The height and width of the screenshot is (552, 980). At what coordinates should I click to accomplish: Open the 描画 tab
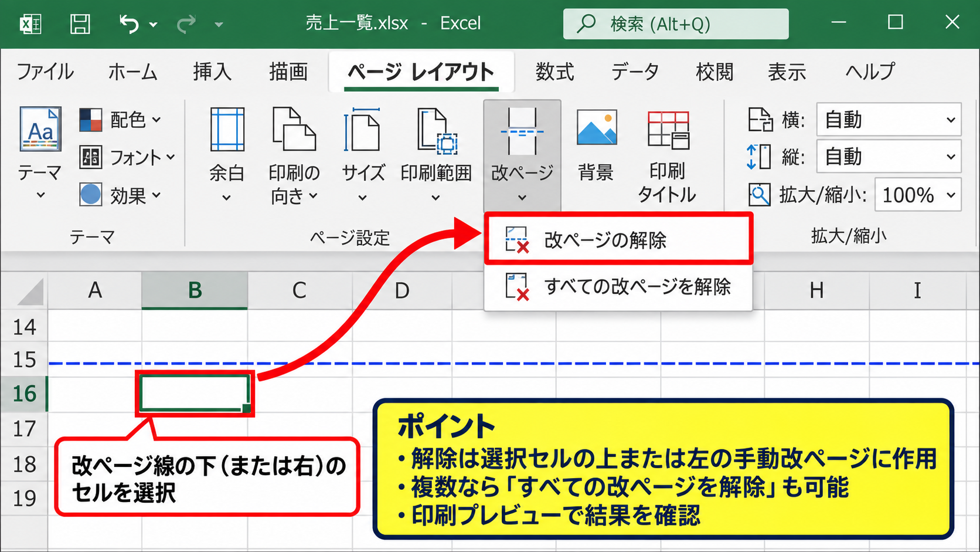(x=288, y=72)
